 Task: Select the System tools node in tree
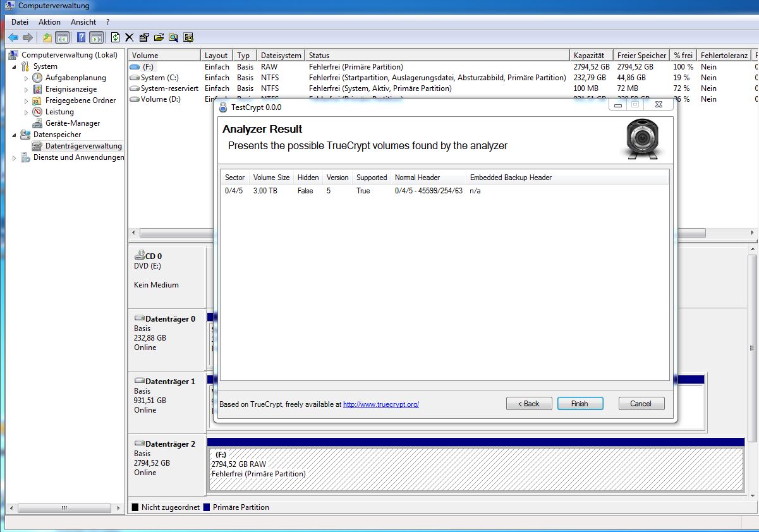pos(46,66)
